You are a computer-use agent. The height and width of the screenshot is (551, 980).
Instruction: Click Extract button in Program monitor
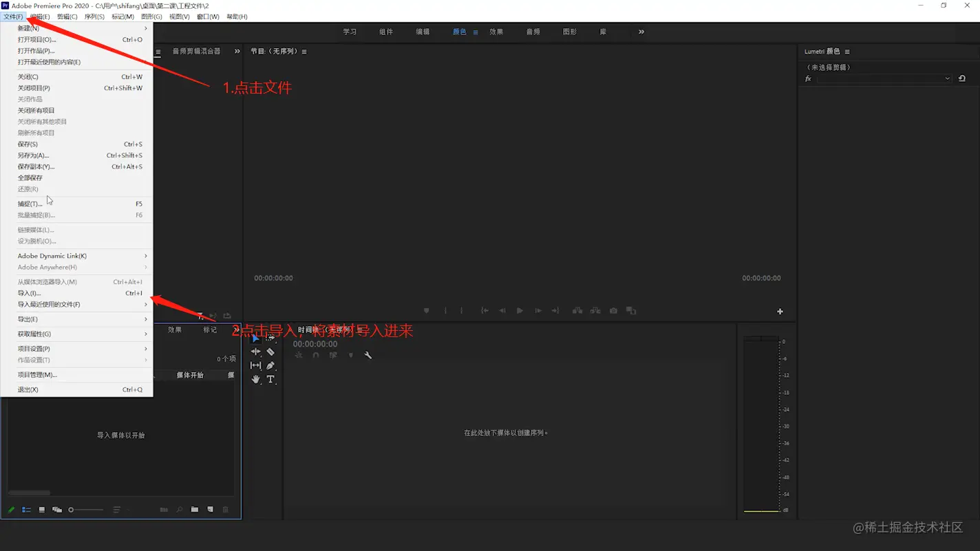pos(595,311)
